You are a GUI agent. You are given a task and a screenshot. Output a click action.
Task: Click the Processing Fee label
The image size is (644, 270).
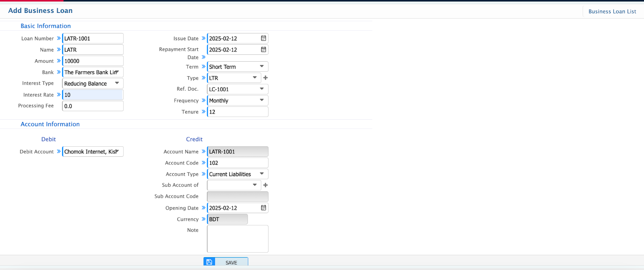[36, 106]
